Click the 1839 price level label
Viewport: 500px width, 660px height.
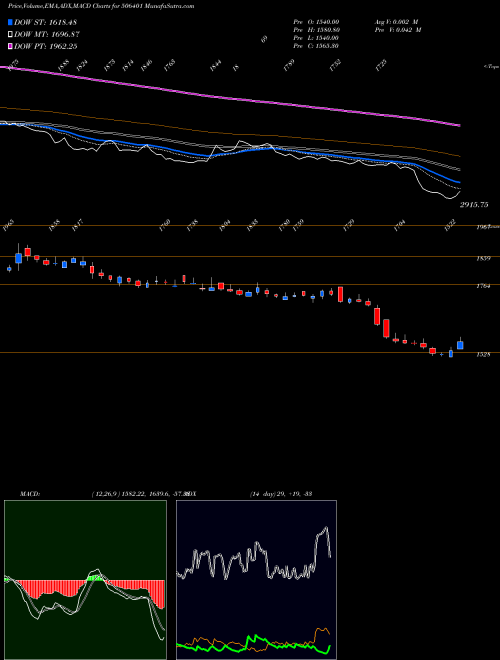click(482, 258)
